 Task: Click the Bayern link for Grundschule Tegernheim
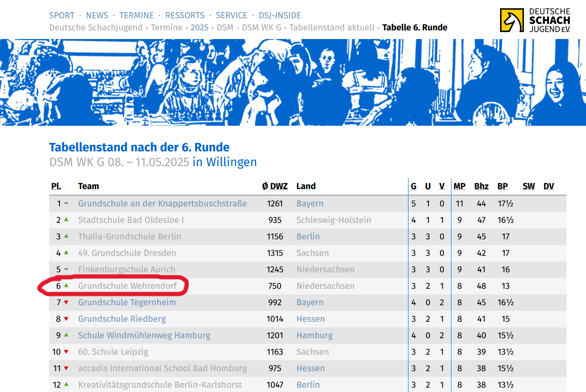(309, 302)
